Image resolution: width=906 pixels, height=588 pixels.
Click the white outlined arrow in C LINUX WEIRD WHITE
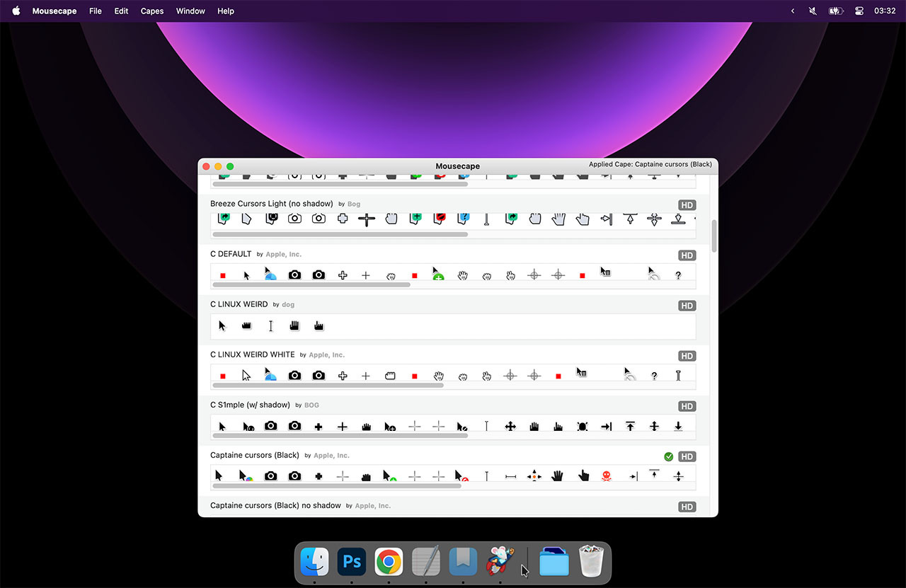click(246, 375)
